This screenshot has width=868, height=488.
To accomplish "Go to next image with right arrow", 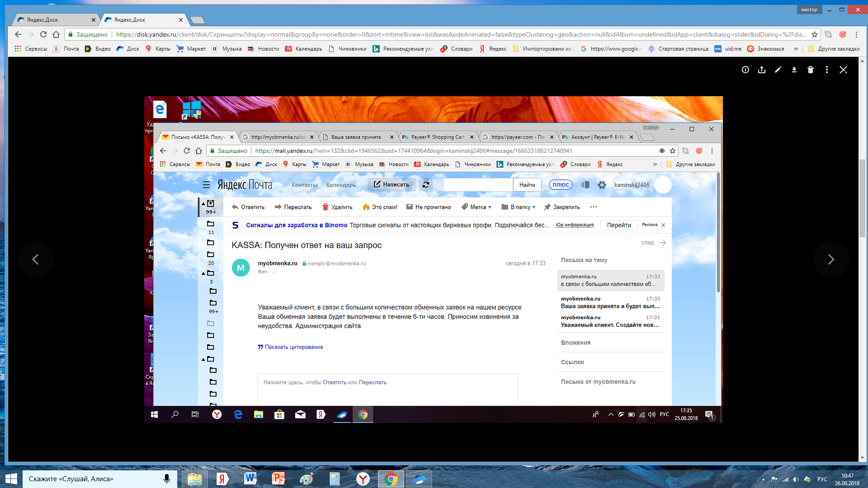I will coord(831,259).
